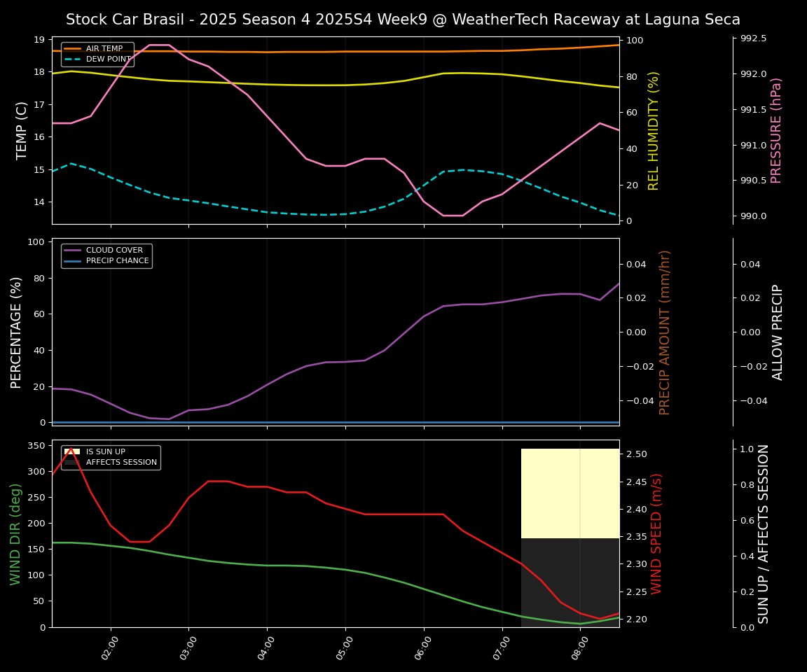Viewport: 807px width, 672px height.
Task: Click the pale yellow sun-up shaded area
Action: point(570,493)
